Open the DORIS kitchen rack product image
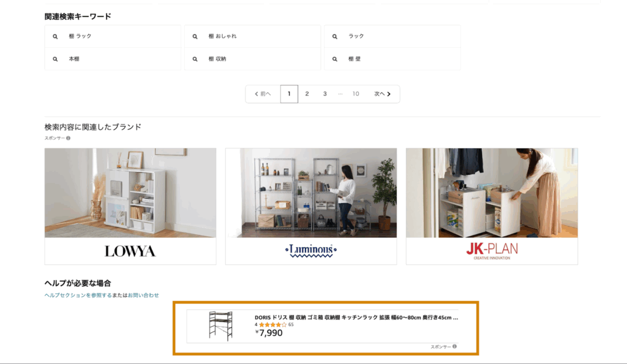 [220, 326]
